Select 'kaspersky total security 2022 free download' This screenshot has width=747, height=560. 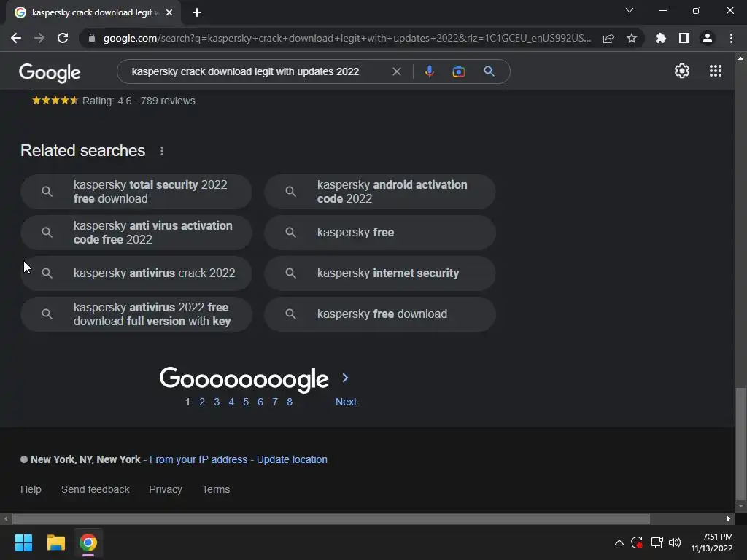(136, 192)
